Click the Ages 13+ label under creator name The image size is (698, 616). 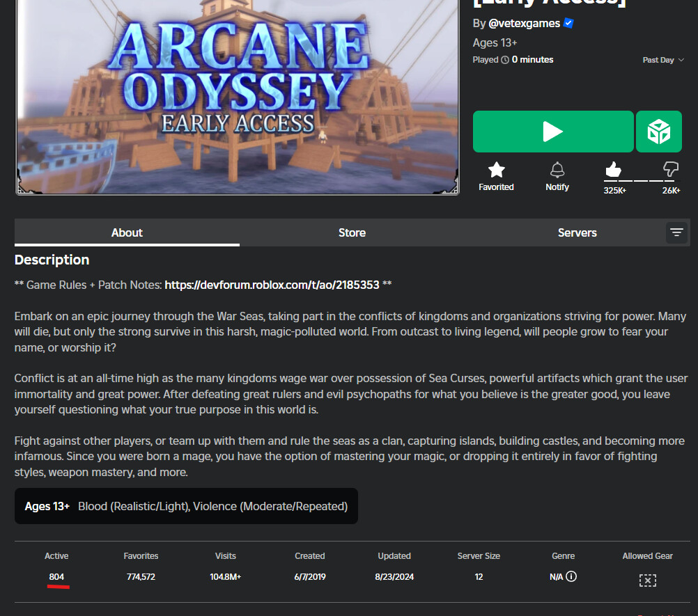(x=495, y=42)
